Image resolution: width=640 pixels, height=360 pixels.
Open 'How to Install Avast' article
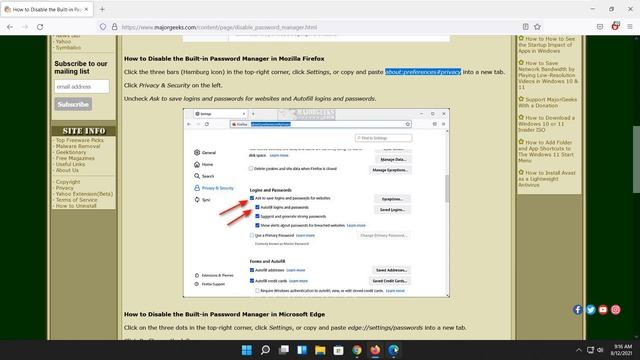pyautogui.click(x=547, y=179)
